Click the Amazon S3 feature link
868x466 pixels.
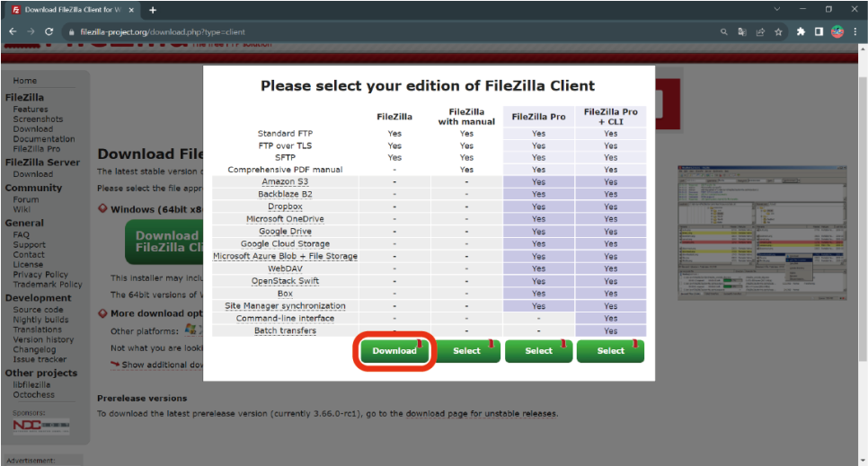point(285,181)
